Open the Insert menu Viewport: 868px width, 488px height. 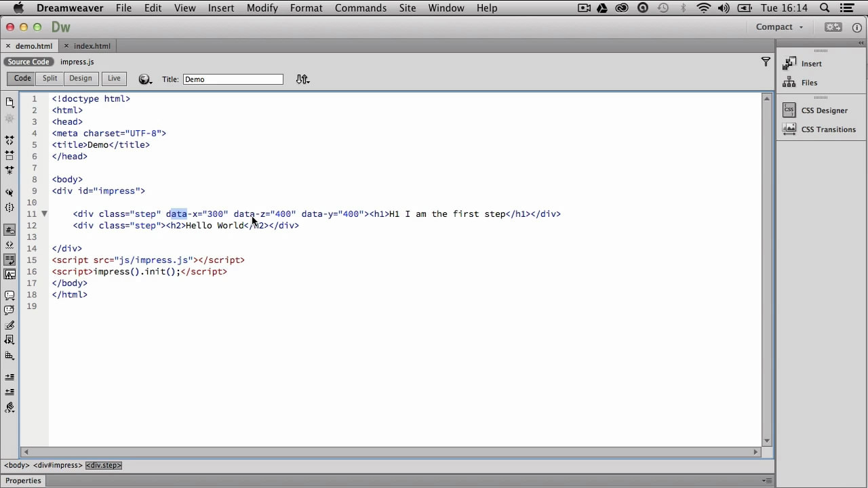[x=221, y=8]
